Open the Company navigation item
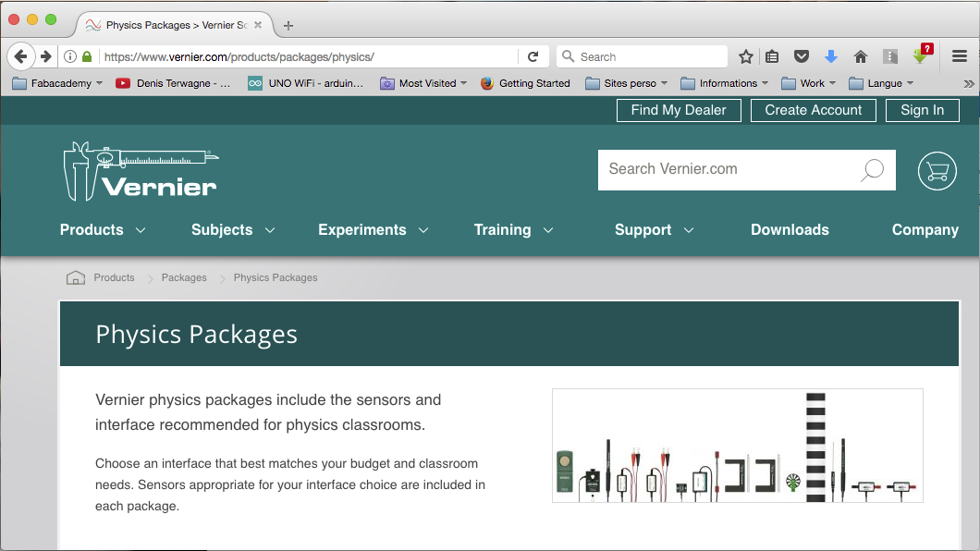 (925, 230)
